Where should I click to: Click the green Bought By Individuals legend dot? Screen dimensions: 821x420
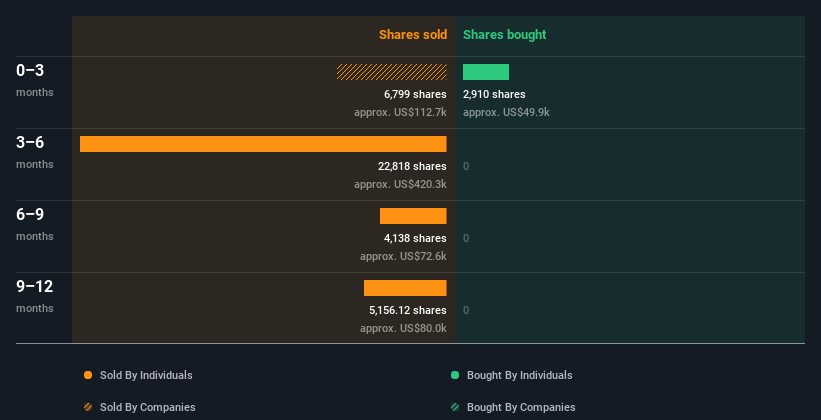(x=455, y=375)
